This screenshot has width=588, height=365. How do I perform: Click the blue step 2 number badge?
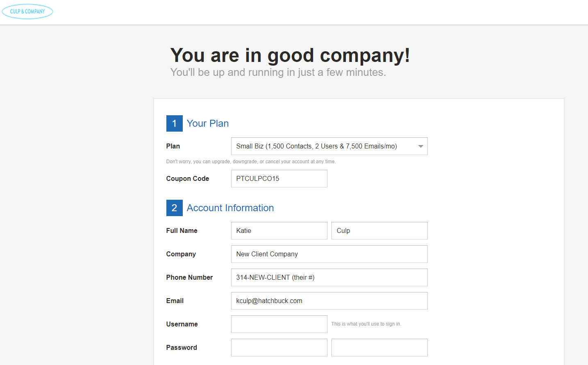pyautogui.click(x=174, y=208)
